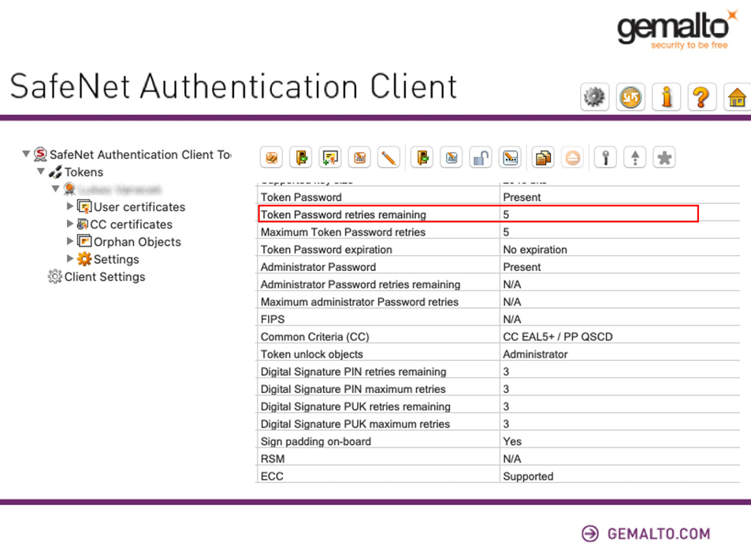Click the Initialize Token toolbar icon

click(272, 158)
